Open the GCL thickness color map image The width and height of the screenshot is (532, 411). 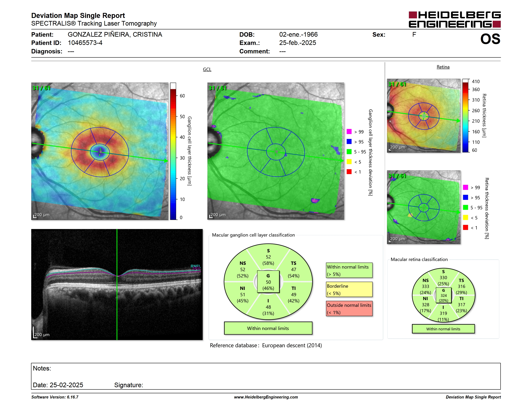pos(100,151)
